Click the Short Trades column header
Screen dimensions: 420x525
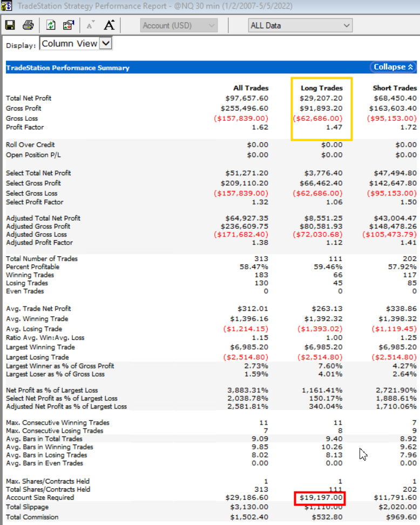[x=395, y=88]
